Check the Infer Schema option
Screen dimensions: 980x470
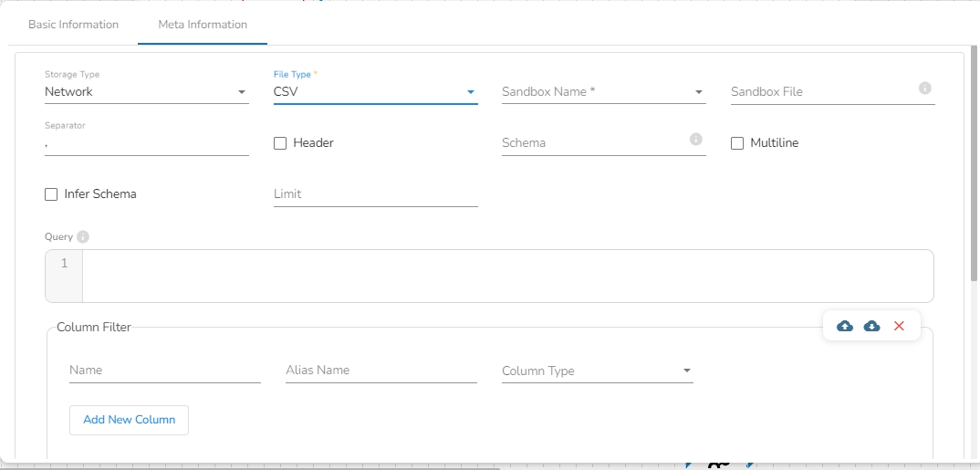pos(51,194)
